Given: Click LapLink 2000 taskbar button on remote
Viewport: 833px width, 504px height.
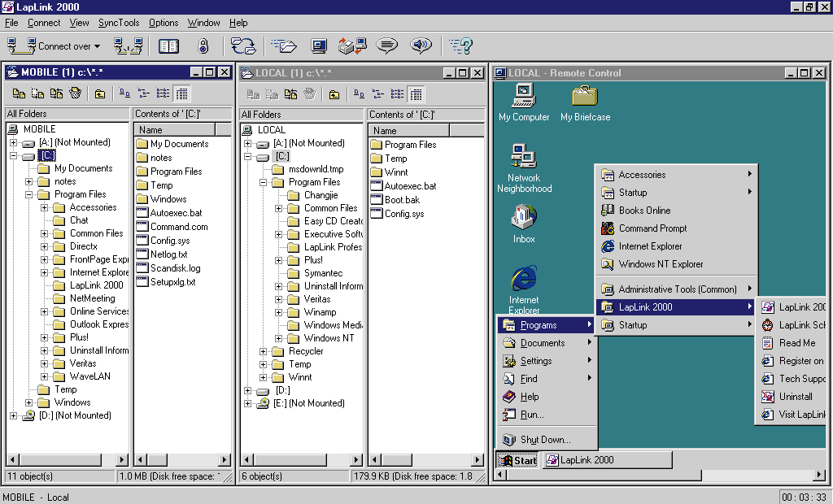Looking at the screenshot, I should pyautogui.click(x=608, y=460).
